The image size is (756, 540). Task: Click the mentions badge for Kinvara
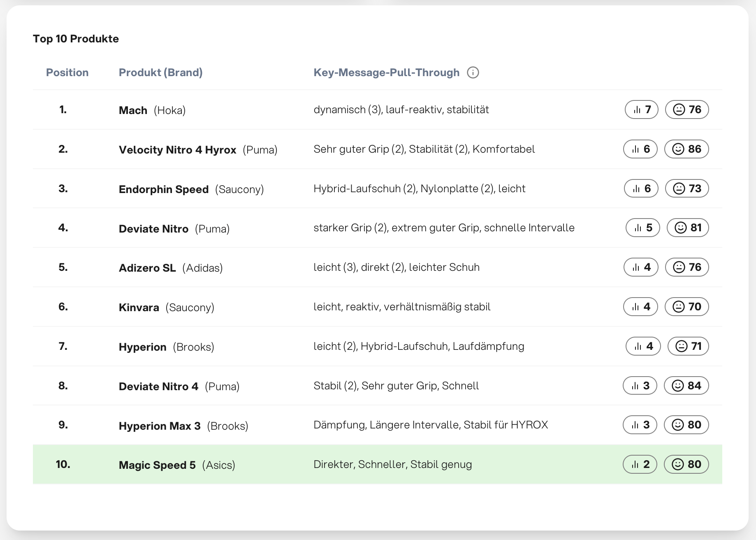[x=640, y=307]
